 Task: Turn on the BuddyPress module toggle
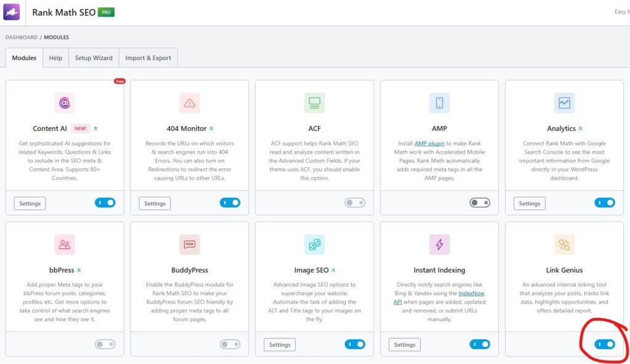[230, 344]
